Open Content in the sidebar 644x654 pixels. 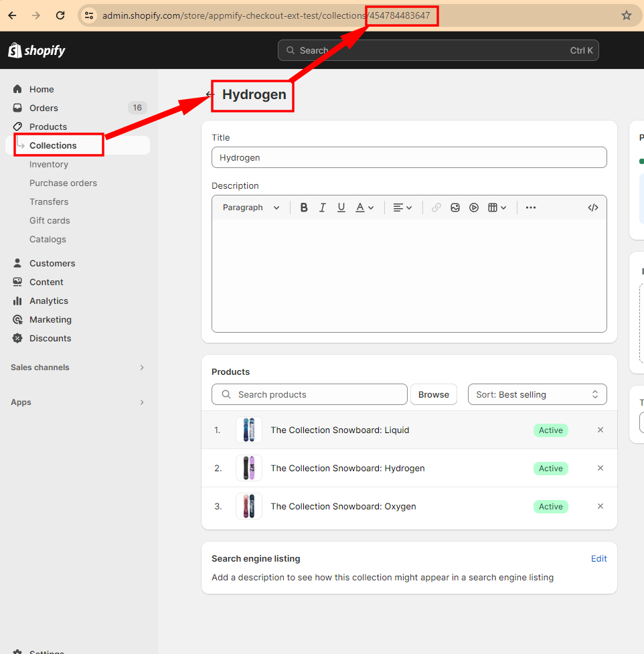(46, 282)
